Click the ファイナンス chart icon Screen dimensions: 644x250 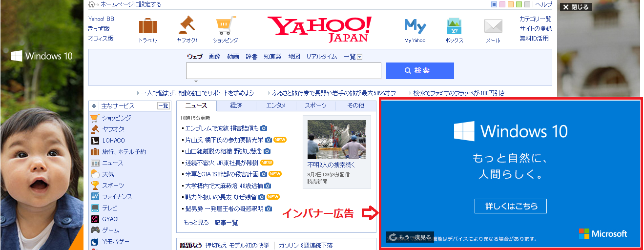pos(95,196)
